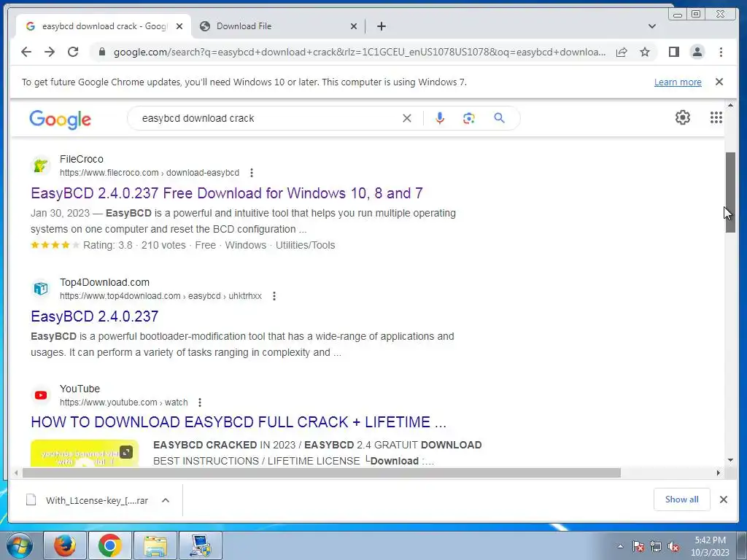The image size is (747, 560).
Task: Show hidden system tray icons
Action: [620, 546]
